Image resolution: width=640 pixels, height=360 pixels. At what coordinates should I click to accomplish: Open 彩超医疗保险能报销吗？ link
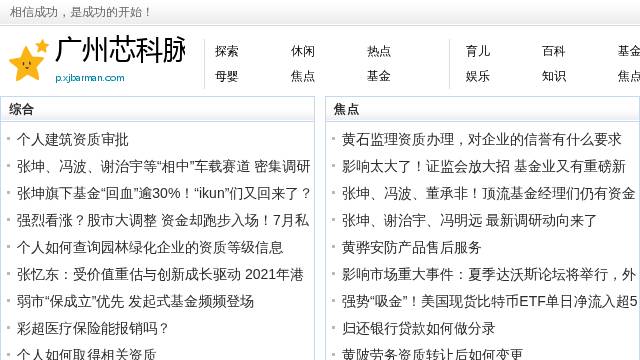pos(92,328)
